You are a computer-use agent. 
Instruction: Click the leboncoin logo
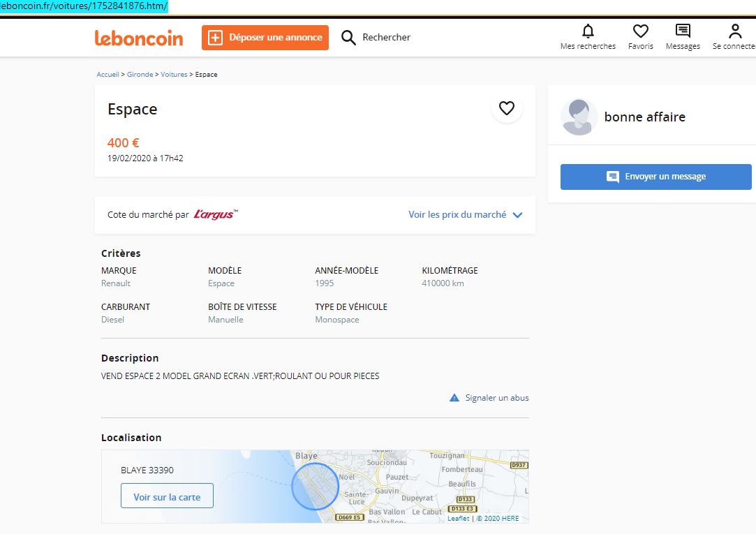pos(139,38)
